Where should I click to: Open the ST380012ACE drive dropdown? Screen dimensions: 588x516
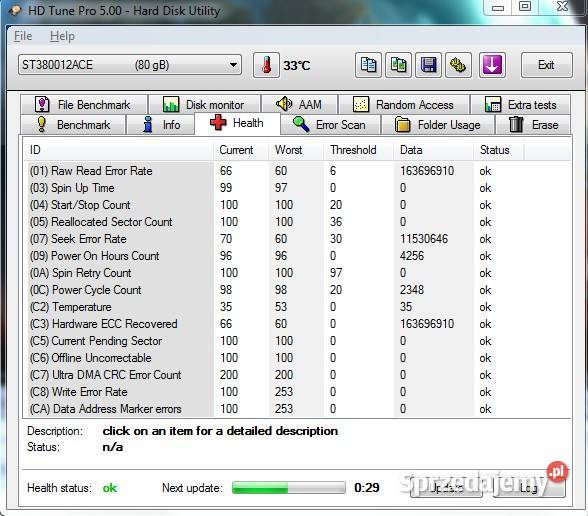coord(130,65)
